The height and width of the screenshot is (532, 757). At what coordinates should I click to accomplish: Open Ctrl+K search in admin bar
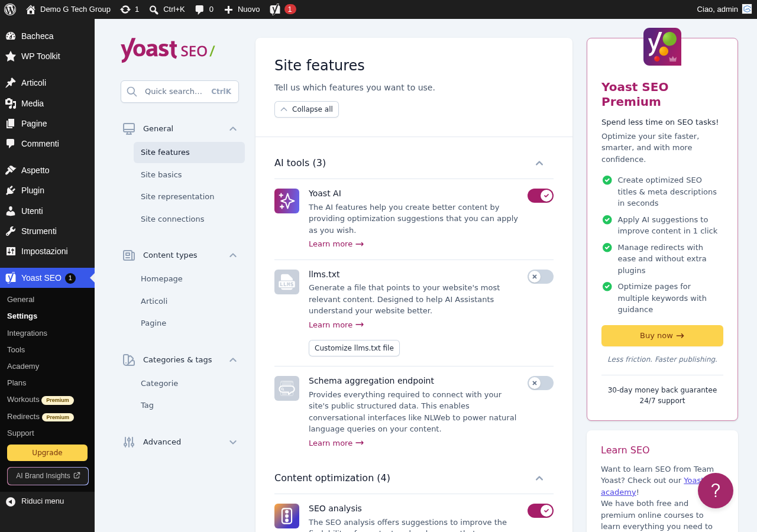tap(167, 9)
